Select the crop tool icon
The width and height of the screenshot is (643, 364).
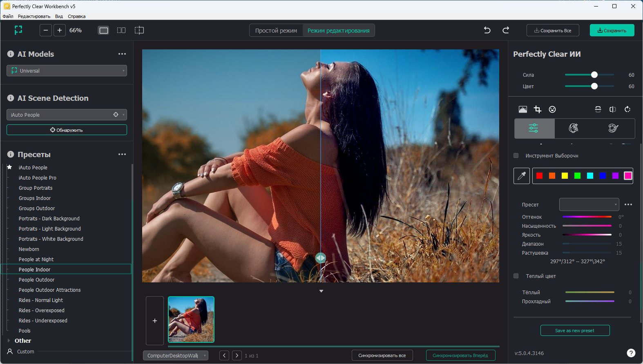(x=538, y=109)
